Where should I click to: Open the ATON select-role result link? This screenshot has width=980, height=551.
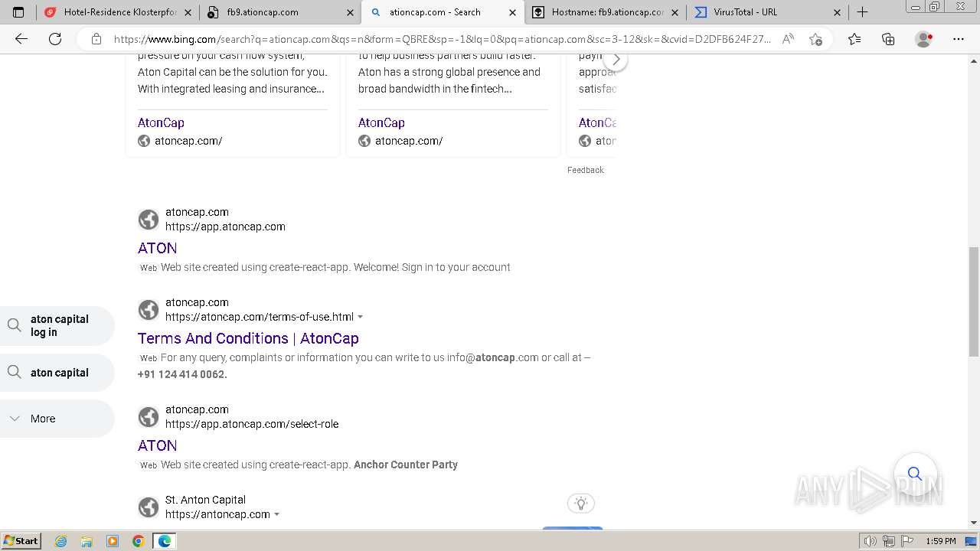click(x=157, y=445)
